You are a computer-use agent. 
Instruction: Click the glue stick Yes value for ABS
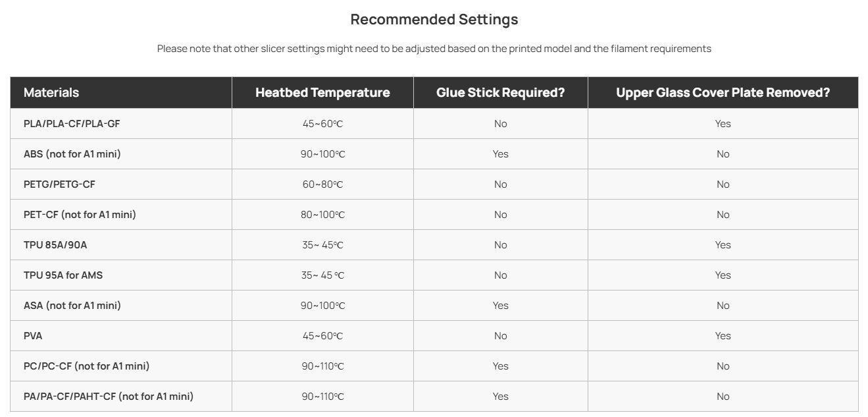click(x=500, y=154)
